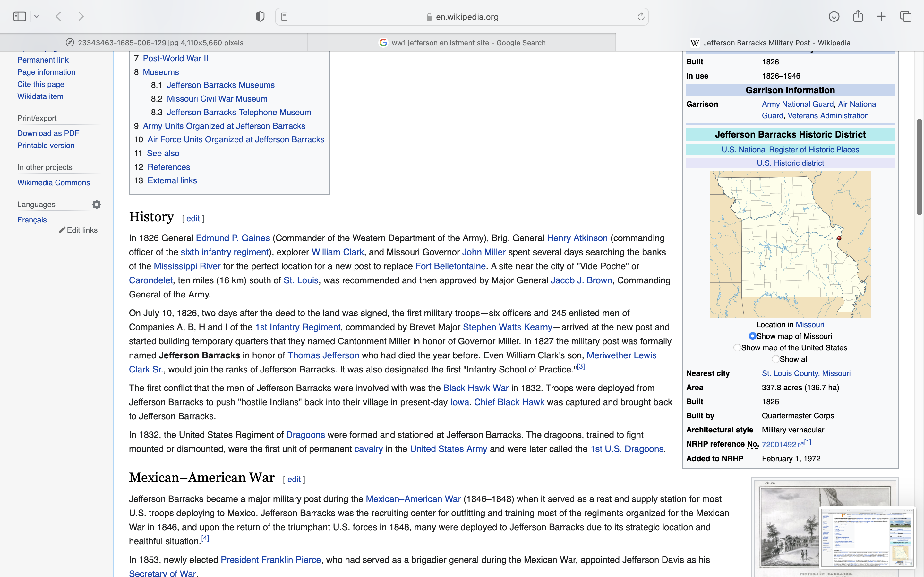The image size is (924, 577).
Task: Select Show map of Missouri radio
Action: (x=752, y=336)
